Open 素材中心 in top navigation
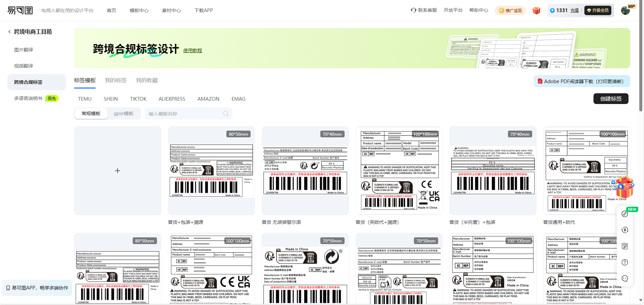The width and height of the screenshot is (644, 305). [x=171, y=10]
